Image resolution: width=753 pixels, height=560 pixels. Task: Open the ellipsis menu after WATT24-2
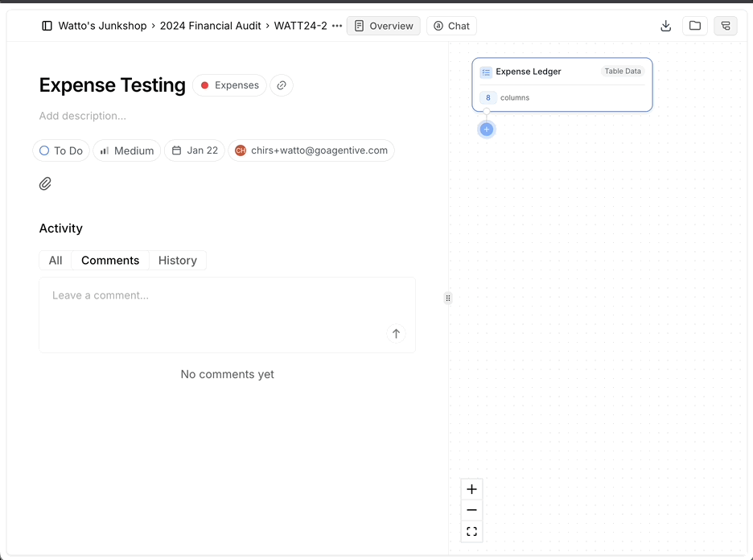tap(337, 25)
